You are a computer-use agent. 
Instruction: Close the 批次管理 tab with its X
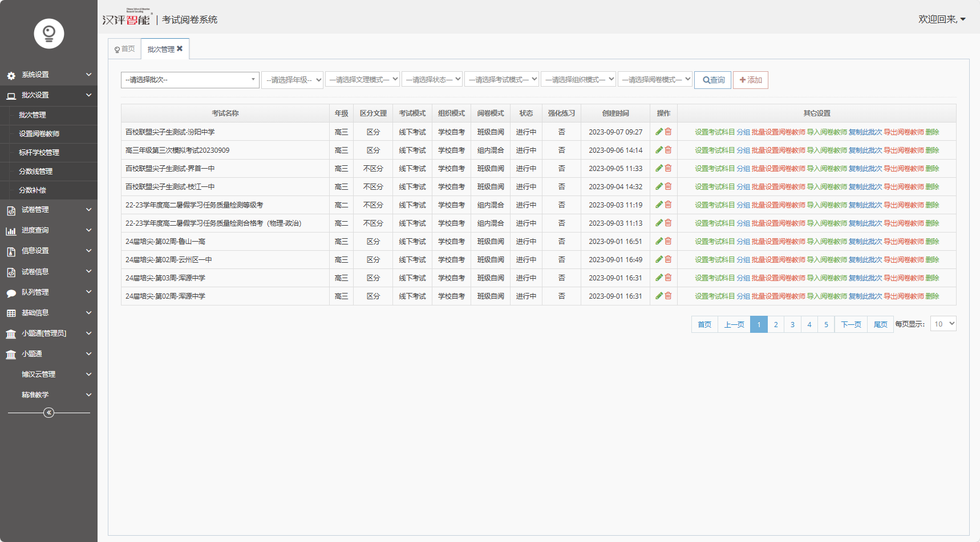180,48
